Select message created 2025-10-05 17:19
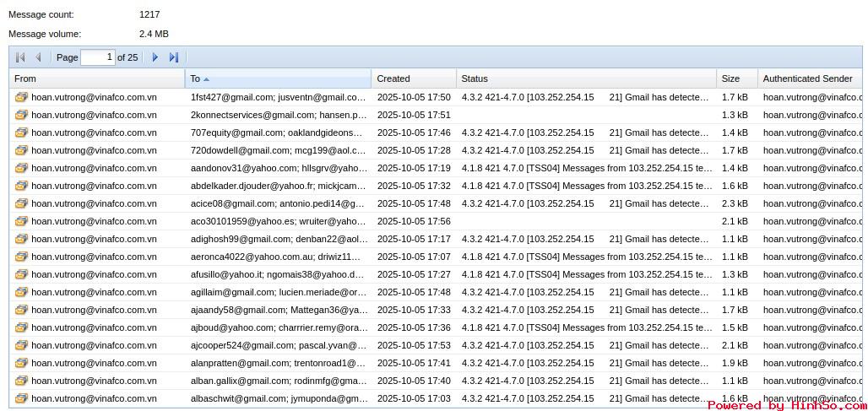The image size is (868, 411). tap(413, 168)
